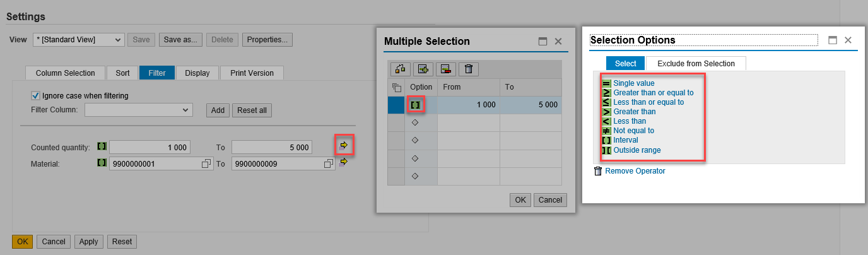868x255 pixels.
Task: Click the Remove Operator link
Action: (x=635, y=171)
